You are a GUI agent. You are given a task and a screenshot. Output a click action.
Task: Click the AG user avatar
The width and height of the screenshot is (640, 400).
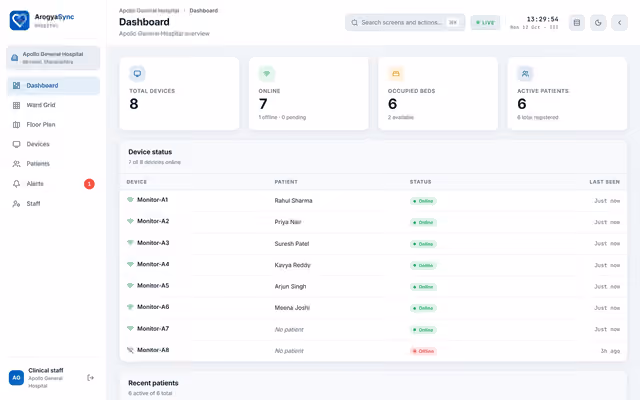tap(16, 378)
